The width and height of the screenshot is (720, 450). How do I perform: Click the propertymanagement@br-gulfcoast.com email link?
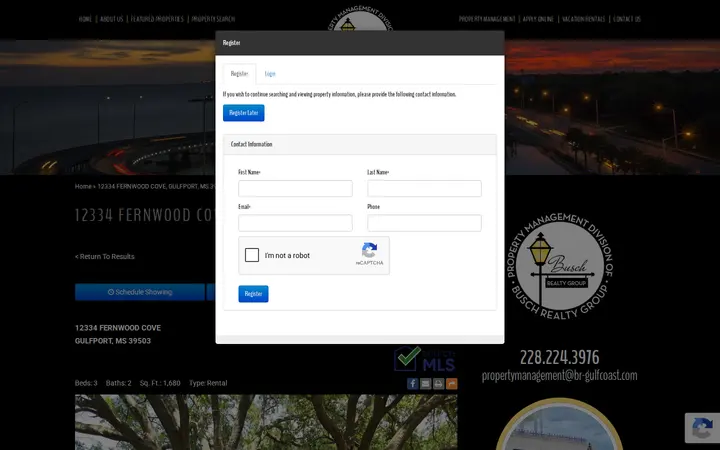(x=559, y=376)
